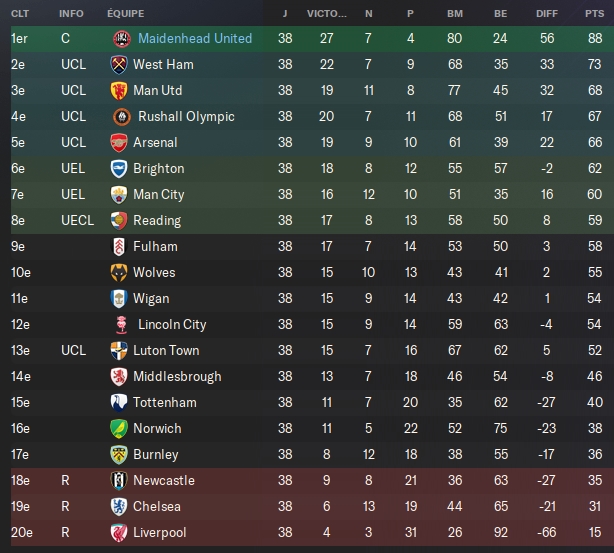Click the Wolves head logo

tap(119, 273)
